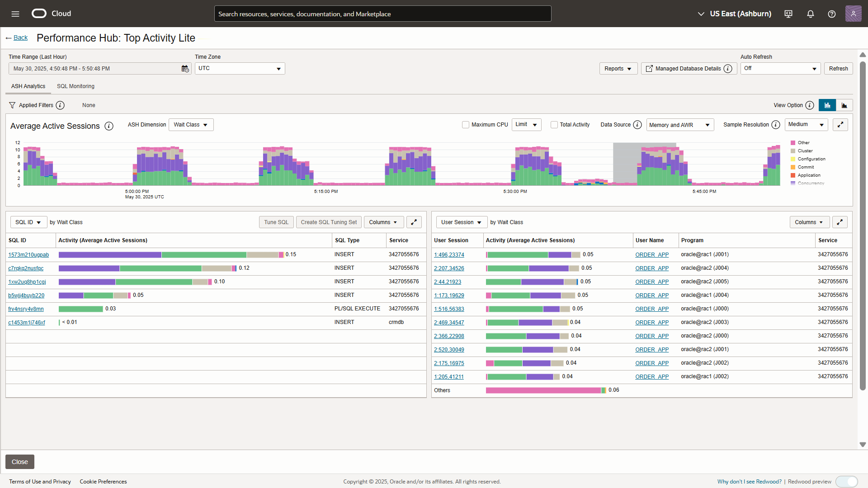Switch to the SQL Monitoring tab
The height and width of the screenshot is (488, 868).
[x=75, y=86]
